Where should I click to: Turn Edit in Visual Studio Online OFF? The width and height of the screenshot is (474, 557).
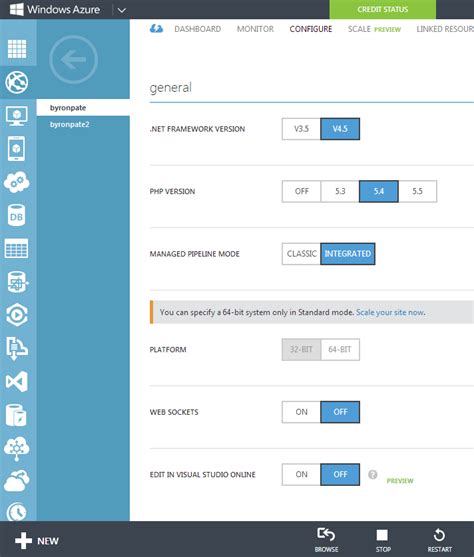click(340, 475)
